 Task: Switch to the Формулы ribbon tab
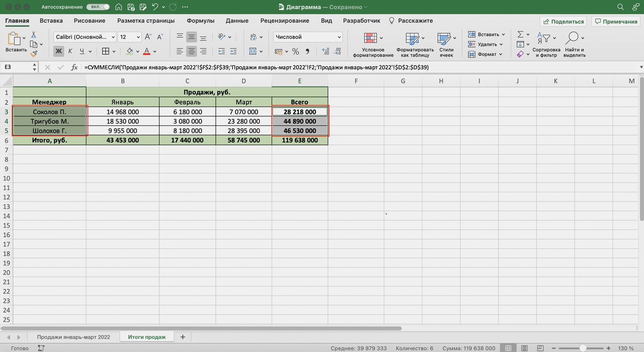pyautogui.click(x=200, y=21)
